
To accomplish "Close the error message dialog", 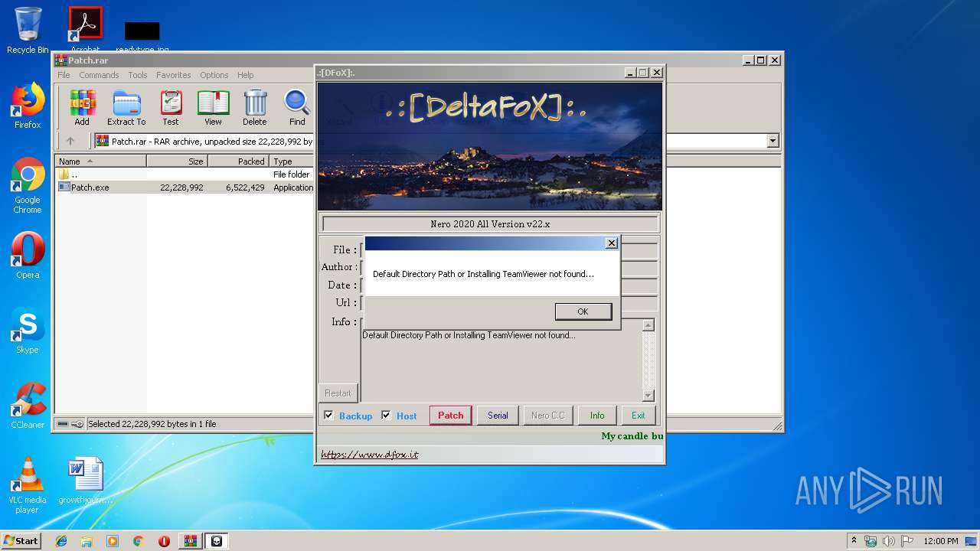I will coord(611,243).
